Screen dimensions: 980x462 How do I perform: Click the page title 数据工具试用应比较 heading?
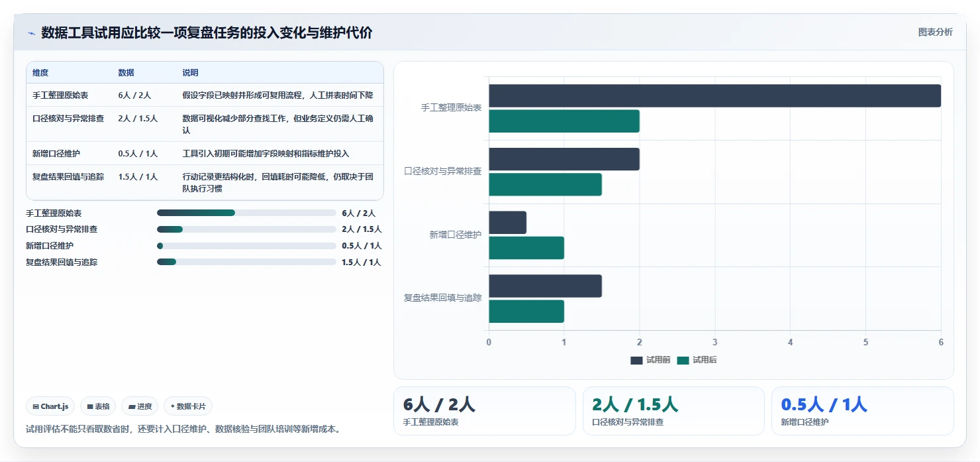tap(207, 32)
